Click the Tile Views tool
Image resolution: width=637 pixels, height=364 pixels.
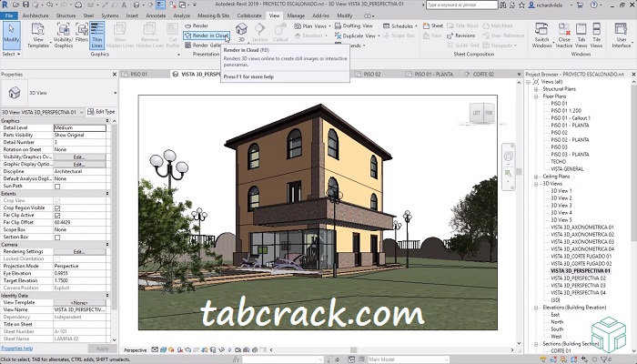pyautogui.click(x=596, y=35)
